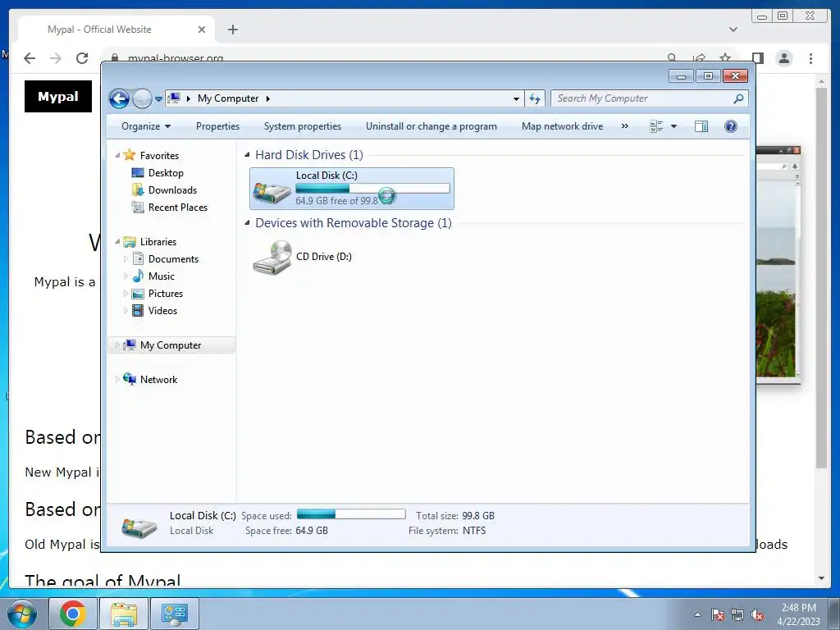This screenshot has height=630, width=840.
Task: Show more commands via double chevron
Action: (x=624, y=126)
